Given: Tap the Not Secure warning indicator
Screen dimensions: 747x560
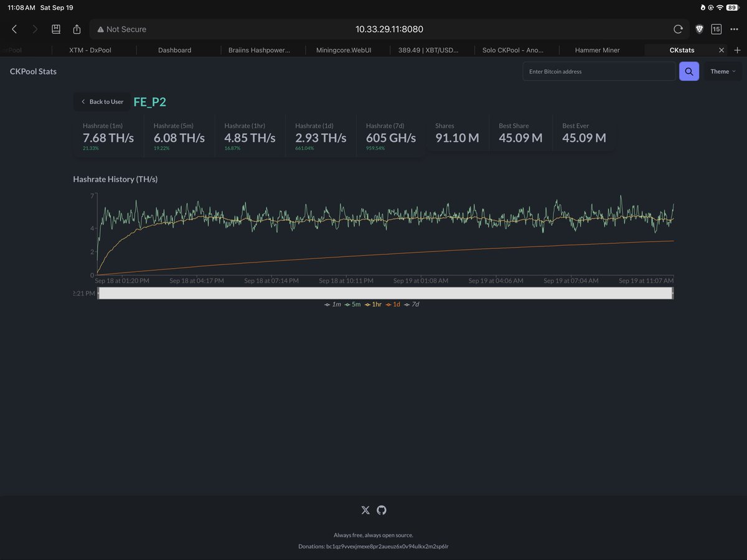Looking at the screenshot, I should coord(121,29).
